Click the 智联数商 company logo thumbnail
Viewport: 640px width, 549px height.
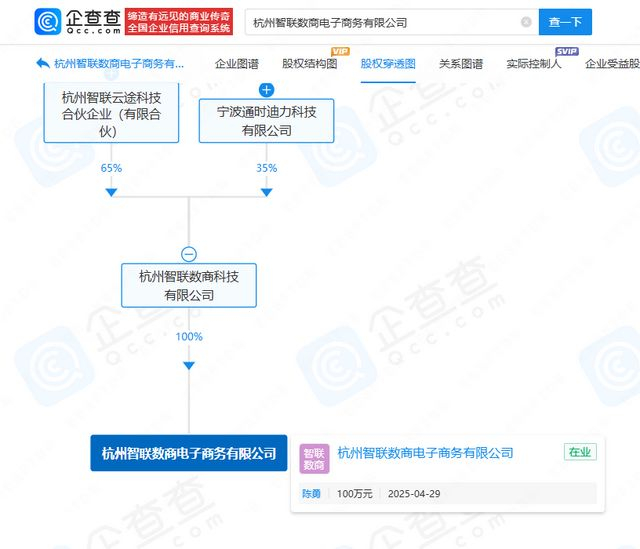tap(314, 459)
